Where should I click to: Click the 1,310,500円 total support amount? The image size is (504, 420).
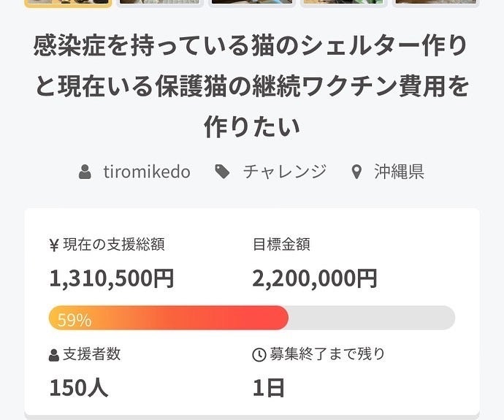tap(112, 278)
